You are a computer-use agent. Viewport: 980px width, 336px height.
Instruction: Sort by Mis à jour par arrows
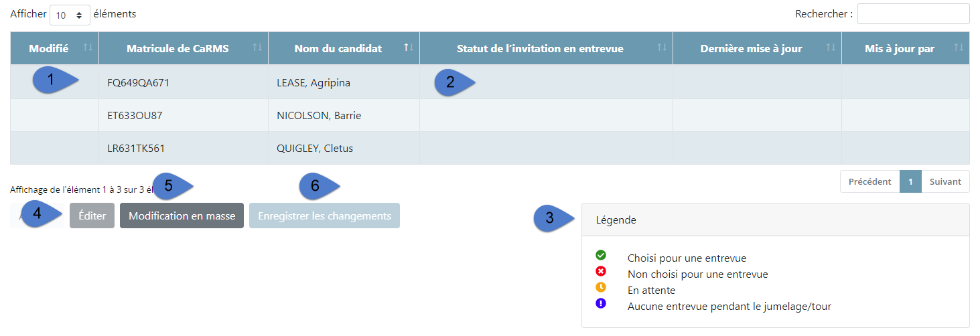[x=959, y=48]
